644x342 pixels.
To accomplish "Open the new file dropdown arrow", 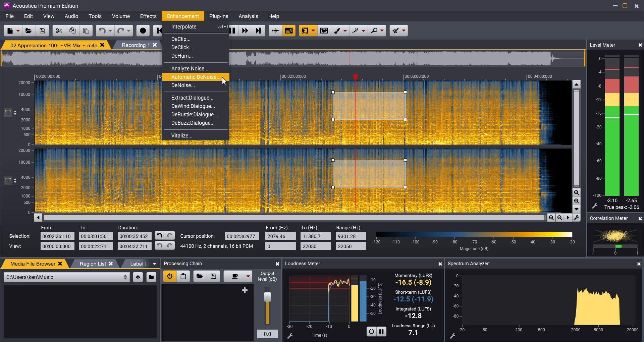I will click(18, 31).
